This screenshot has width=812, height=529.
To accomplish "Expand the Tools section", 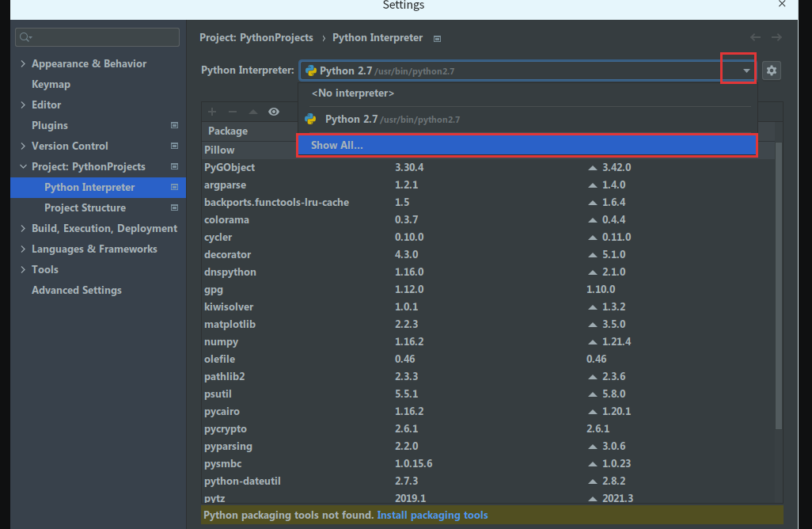I will point(23,269).
